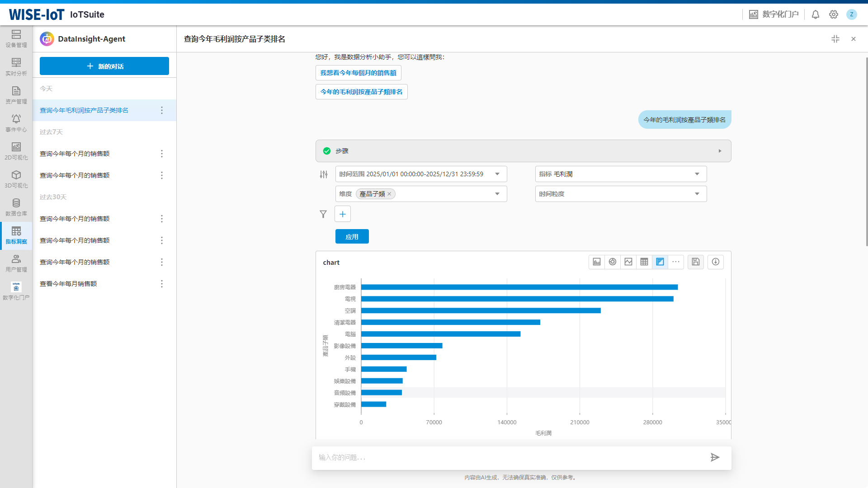The width and height of the screenshot is (868, 488).
Task: Remove the 產品子類 dimension tag
Action: tap(389, 194)
